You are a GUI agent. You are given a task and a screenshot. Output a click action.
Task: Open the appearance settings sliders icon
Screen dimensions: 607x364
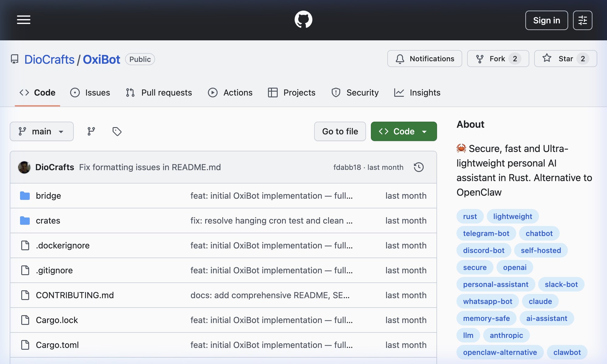[582, 20]
